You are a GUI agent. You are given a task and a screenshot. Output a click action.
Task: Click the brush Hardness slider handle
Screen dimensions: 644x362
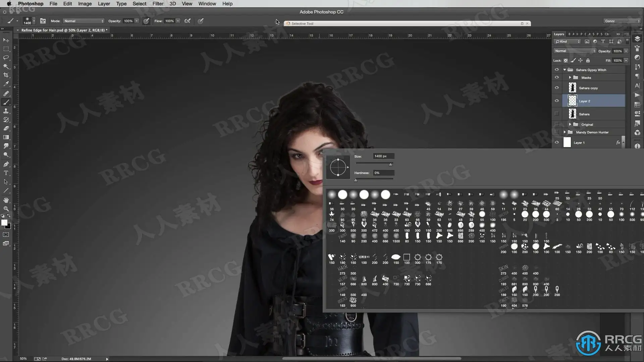356,180
